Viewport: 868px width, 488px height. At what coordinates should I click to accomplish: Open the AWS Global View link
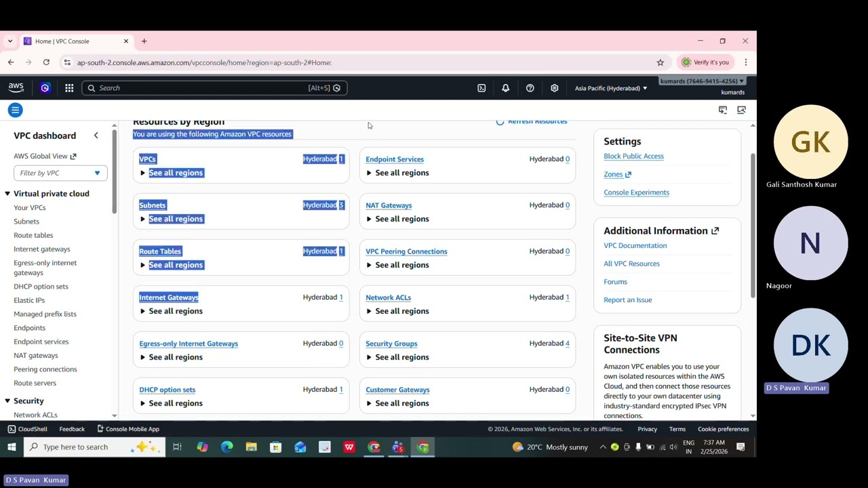pos(45,156)
